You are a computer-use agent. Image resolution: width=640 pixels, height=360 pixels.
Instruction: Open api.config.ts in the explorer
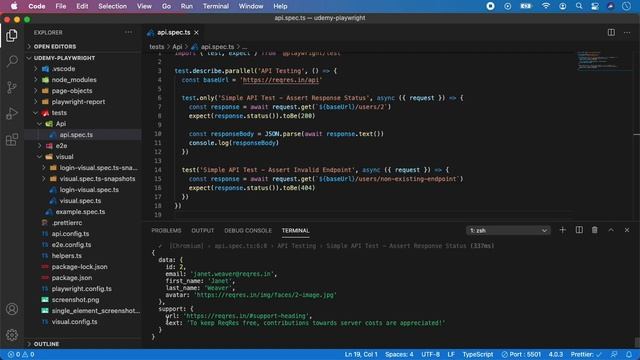click(70, 234)
